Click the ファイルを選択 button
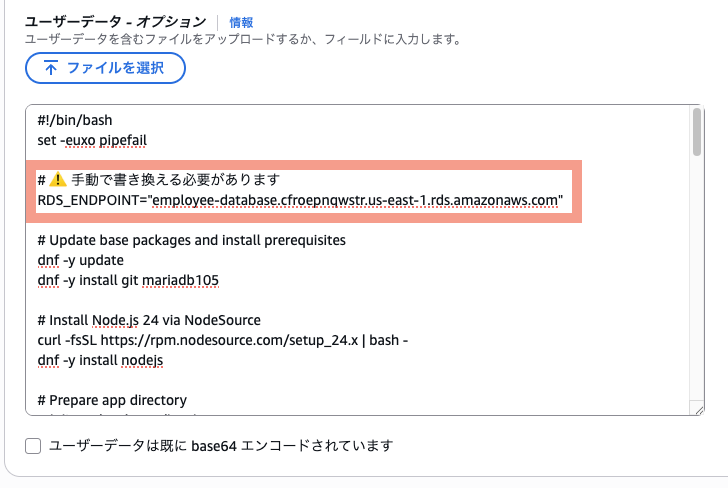This screenshot has height=488, width=728. click(105, 68)
